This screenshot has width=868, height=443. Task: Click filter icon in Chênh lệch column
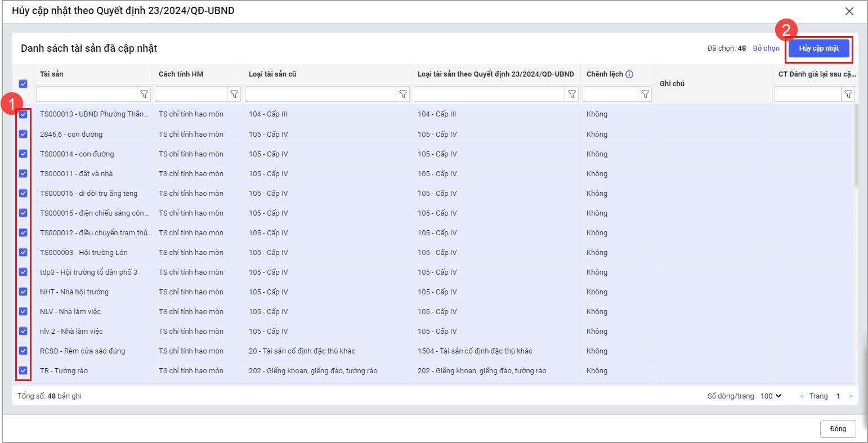coord(645,94)
